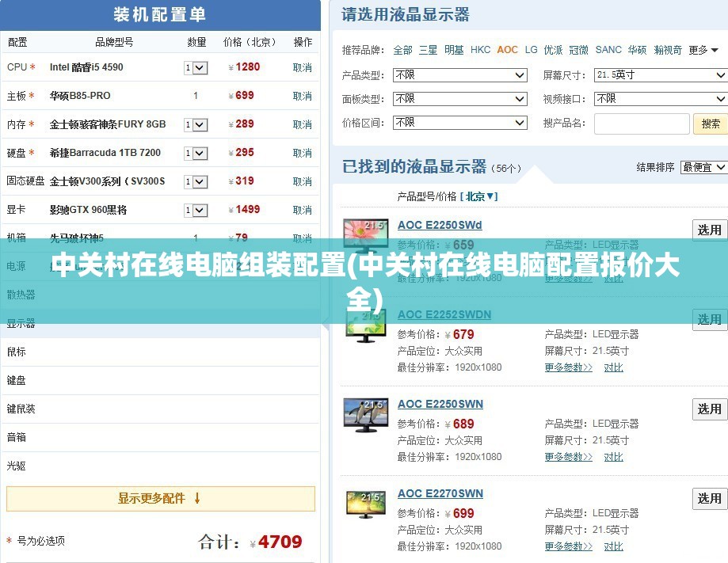The height and width of the screenshot is (563, 728).
Task: Open the 屏幕尺寸 21.5英寸 dropdown
Action: 661,74
